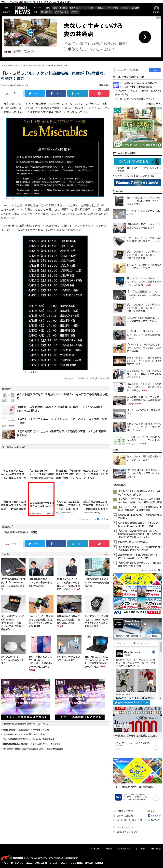The height and width of the screenshot is (868, 163).
Task: Click in the custom search field
Action: 131,70
